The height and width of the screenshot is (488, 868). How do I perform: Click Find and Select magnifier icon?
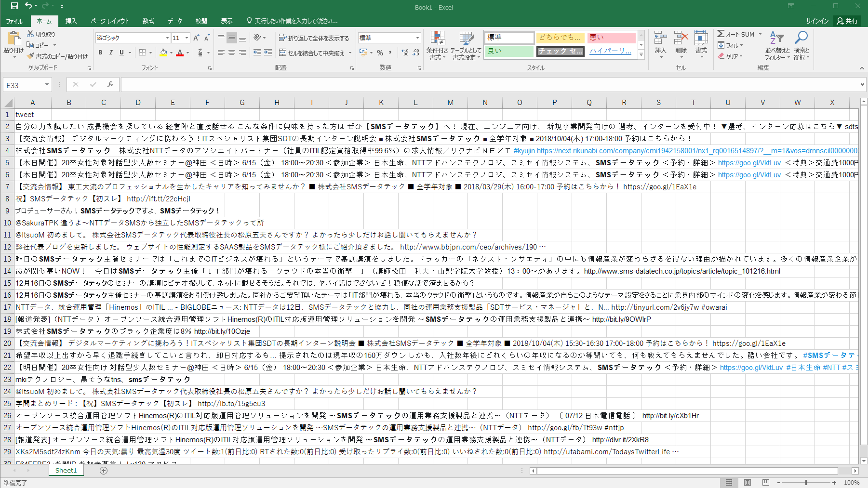pyautogui.click(x=801, y=38)
